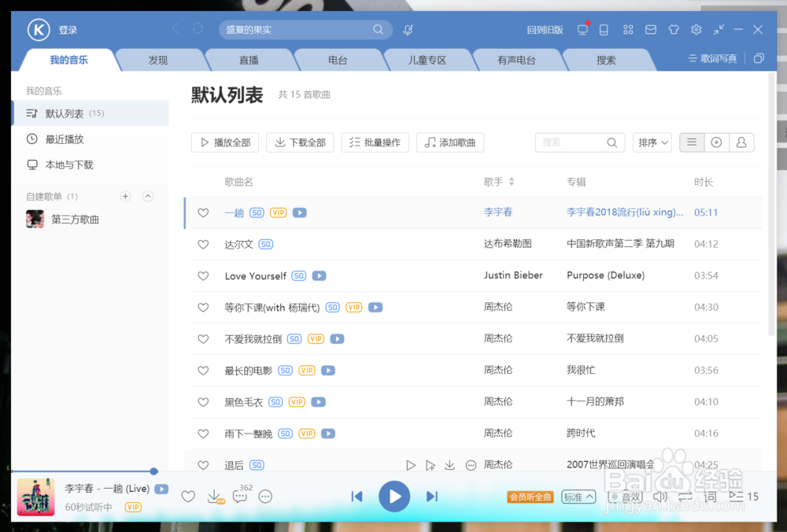Favorite the now-playing song in the player bar

click(188, 497)
